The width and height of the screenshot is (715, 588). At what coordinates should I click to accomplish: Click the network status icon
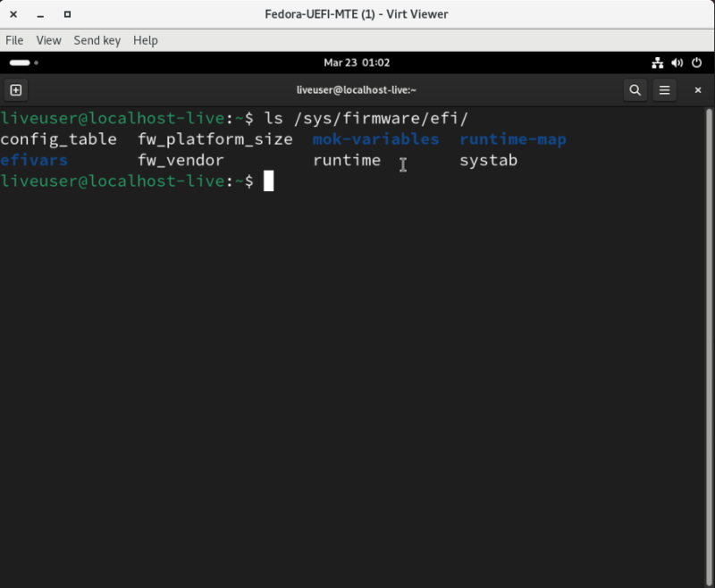click(x=656, y=63)
